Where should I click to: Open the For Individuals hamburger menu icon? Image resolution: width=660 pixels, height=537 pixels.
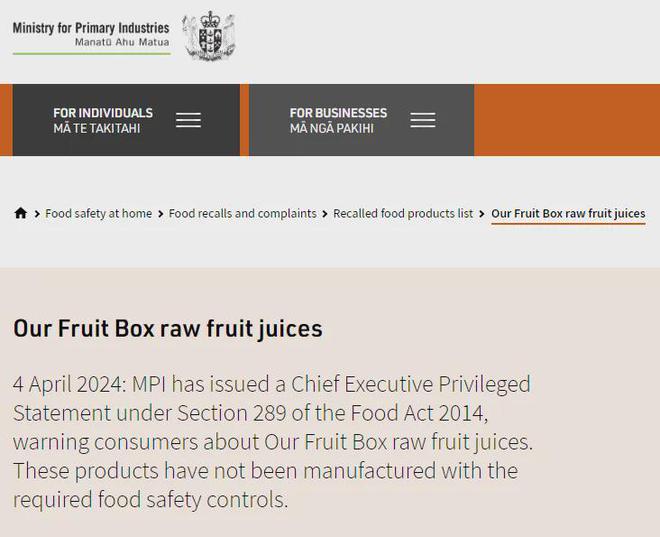188,120
